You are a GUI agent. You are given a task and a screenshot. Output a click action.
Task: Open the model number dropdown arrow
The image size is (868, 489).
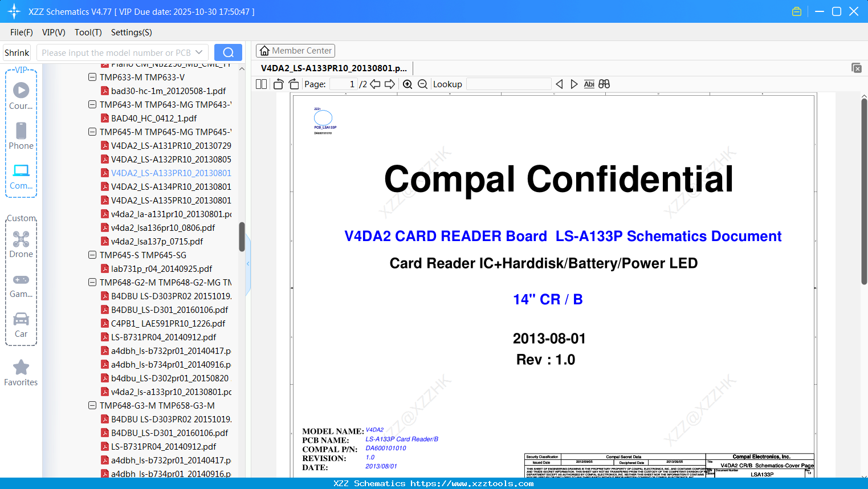pos(199,52)
